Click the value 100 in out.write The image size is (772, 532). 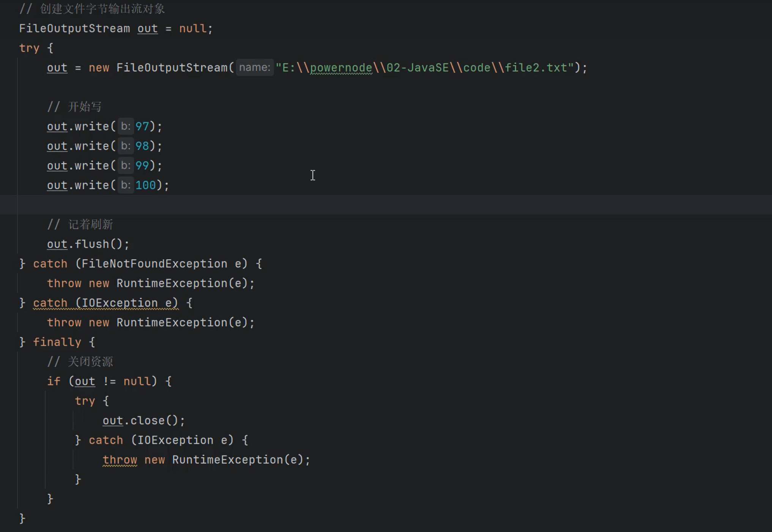(145, 185)
